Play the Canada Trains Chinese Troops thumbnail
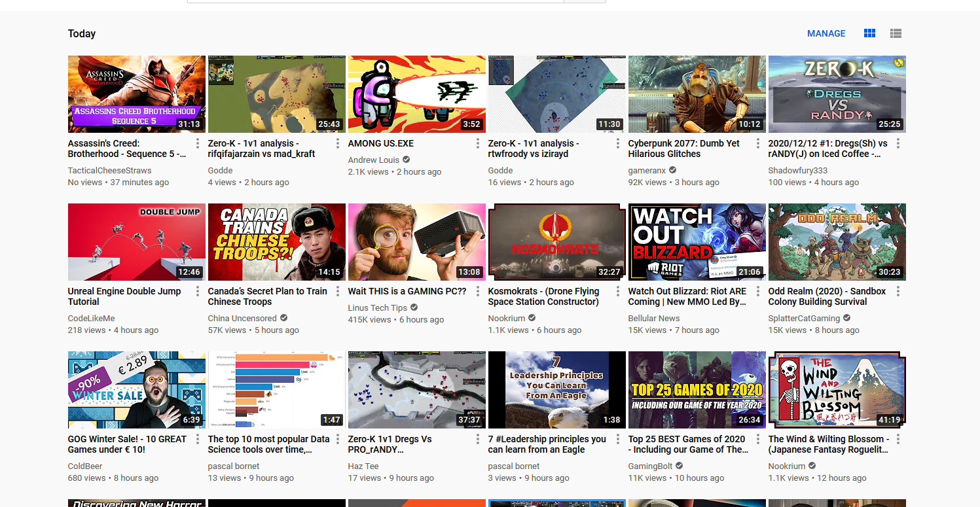The image size is (980, 507). coord(277,242)
